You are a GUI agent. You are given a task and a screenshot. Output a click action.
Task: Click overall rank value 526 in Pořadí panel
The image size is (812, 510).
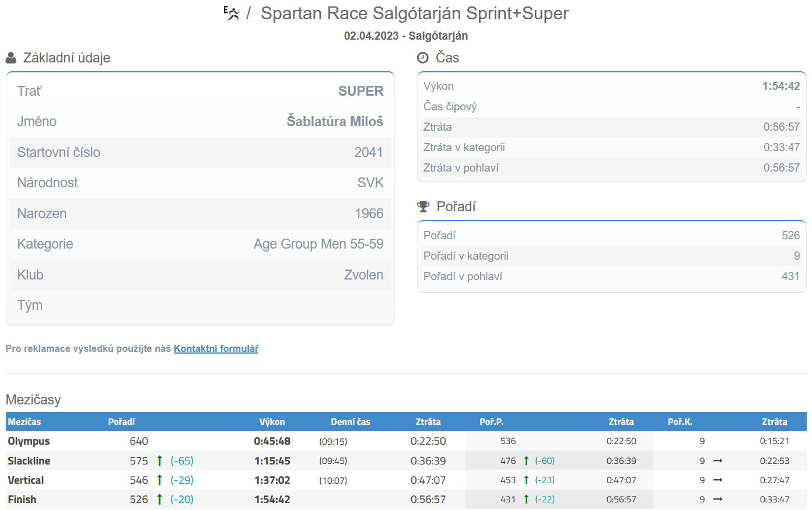791,235
